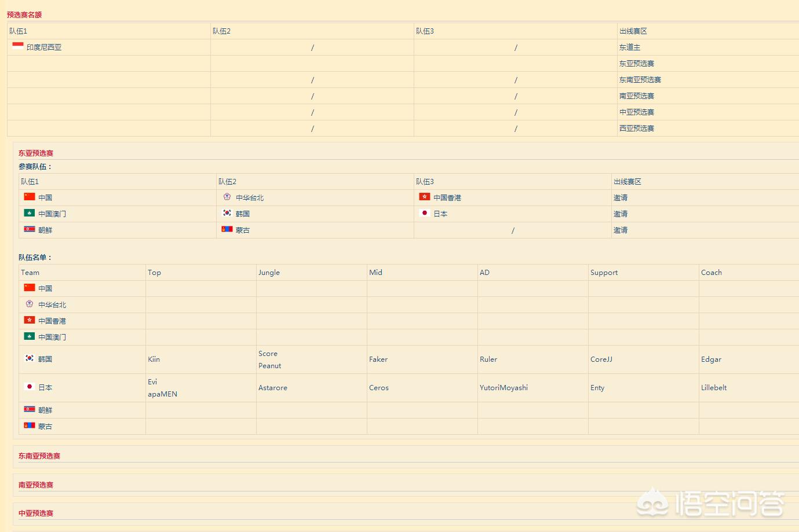Screen dimensions: 799x532
Task: Click Mongolia flag in roster table
Action: click(x=30, y=425)
